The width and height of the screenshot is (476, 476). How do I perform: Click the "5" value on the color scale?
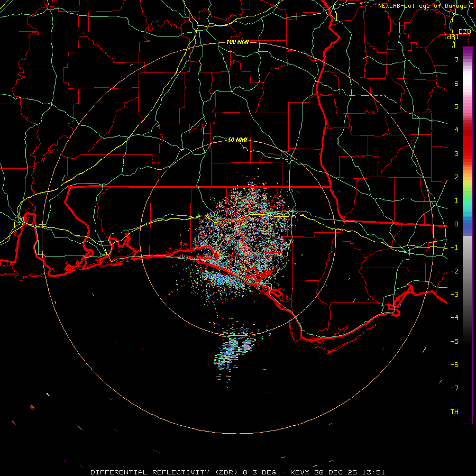pos(456,106)
